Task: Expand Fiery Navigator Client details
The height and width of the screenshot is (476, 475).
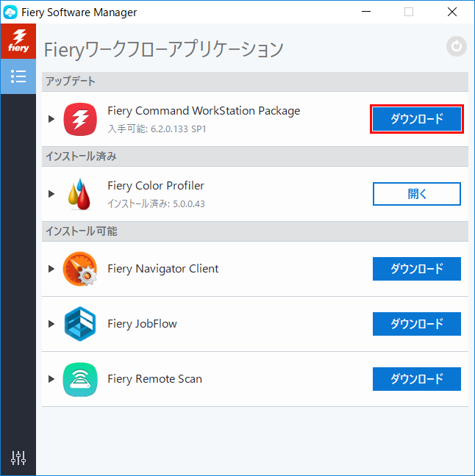Action: pyautogui.click(x=51, y=269)
